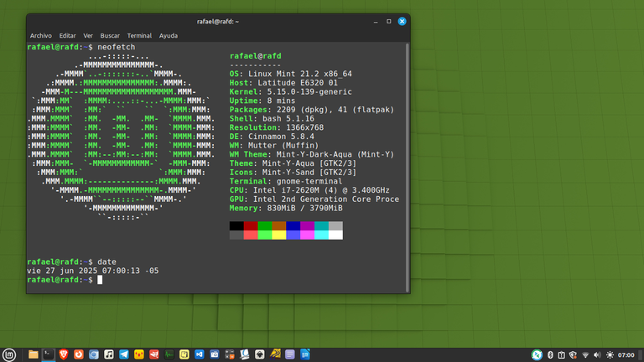
Task: Open the blue globe browser icon
Action: (x=94, y=354)
